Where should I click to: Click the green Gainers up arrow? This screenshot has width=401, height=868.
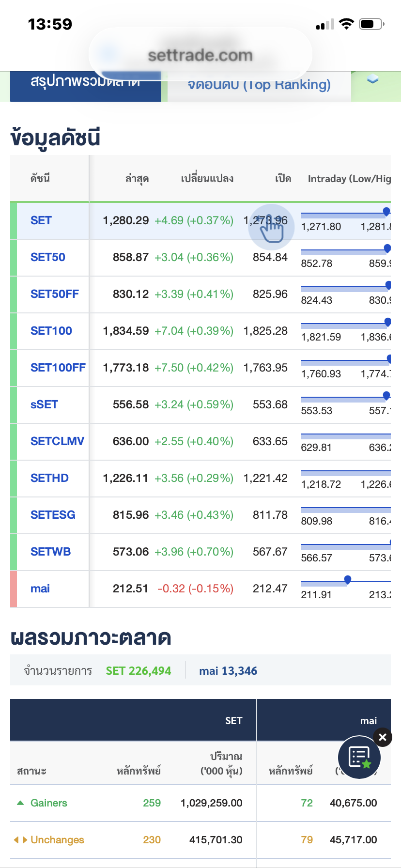pos(20,803)
